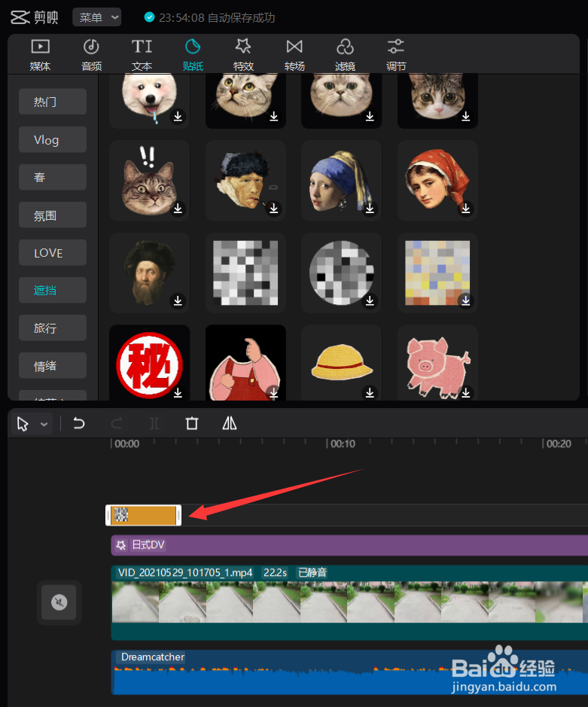Select the 日式DV effect clip
The width and height of the screenshot is (588, 707).
coord(349,545)
